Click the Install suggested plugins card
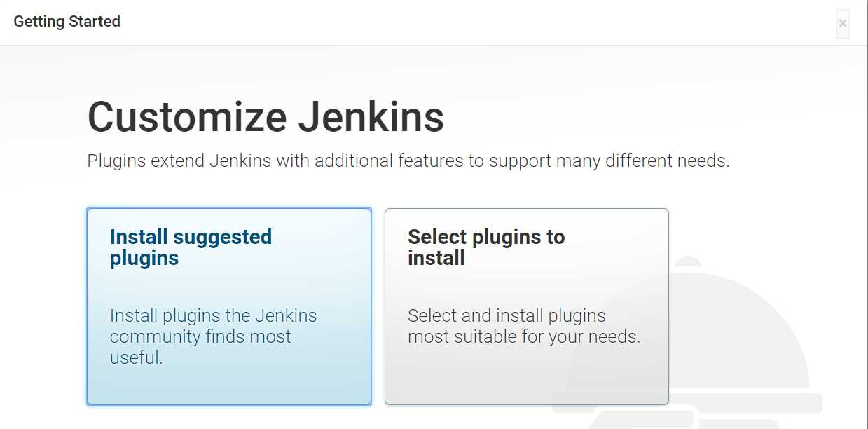Image resolution: width=868 pixels, height=429 pixels. click(x=229, y=306)
